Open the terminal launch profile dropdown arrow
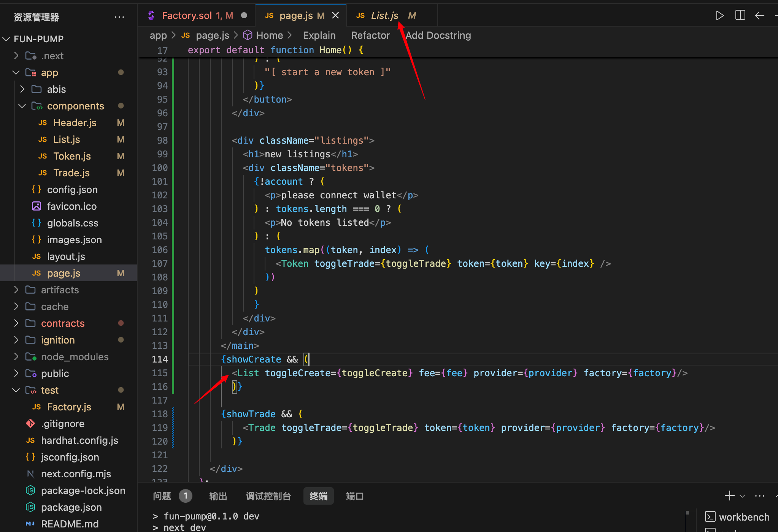778x532 pixels. pos(742,496)
